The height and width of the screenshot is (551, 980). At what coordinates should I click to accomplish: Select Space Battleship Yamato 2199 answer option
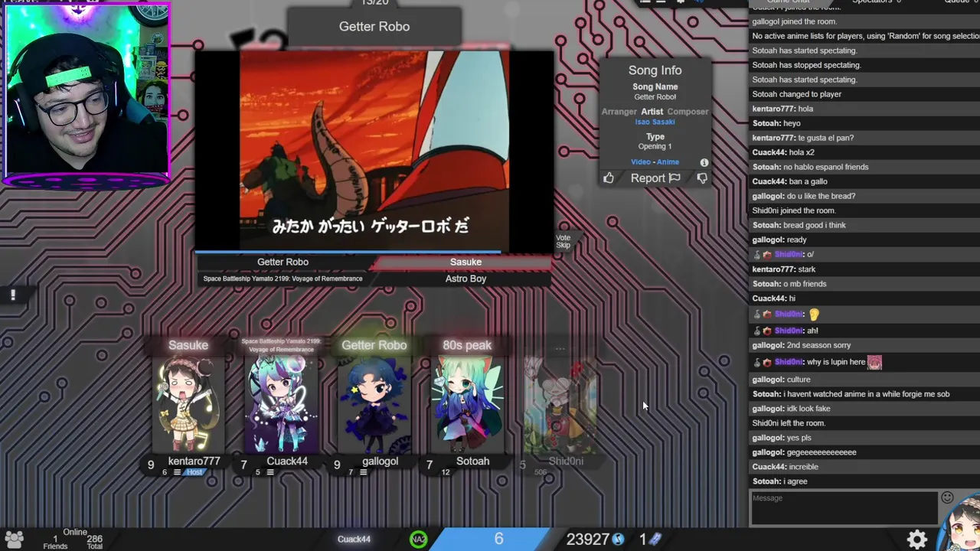[x=283, y=279]
